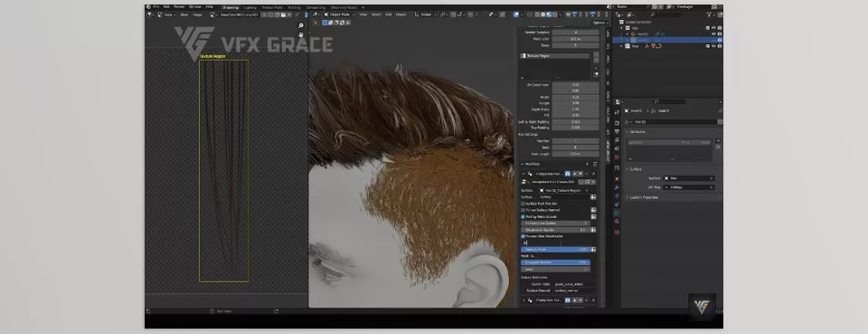Open the Window menu
Image resolution: width=868 pixels, height=334 pixels.
click(195, 6)
